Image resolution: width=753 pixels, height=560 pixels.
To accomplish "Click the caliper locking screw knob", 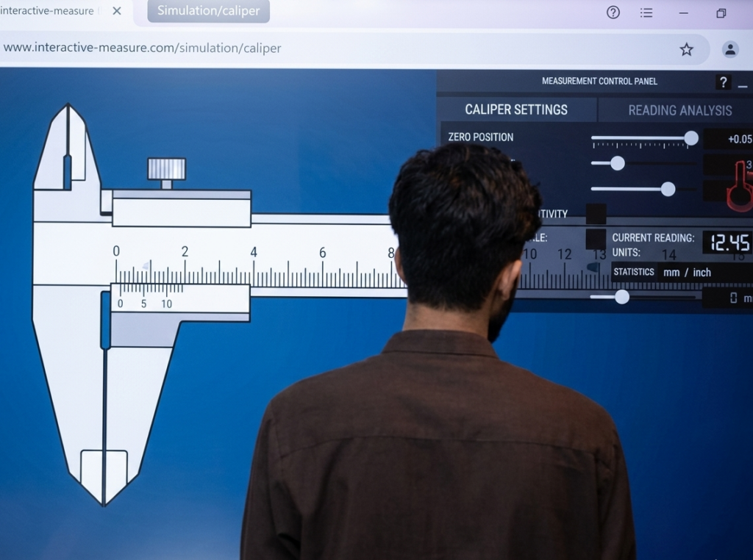I will pyautogui.click(x=166, y=169).
